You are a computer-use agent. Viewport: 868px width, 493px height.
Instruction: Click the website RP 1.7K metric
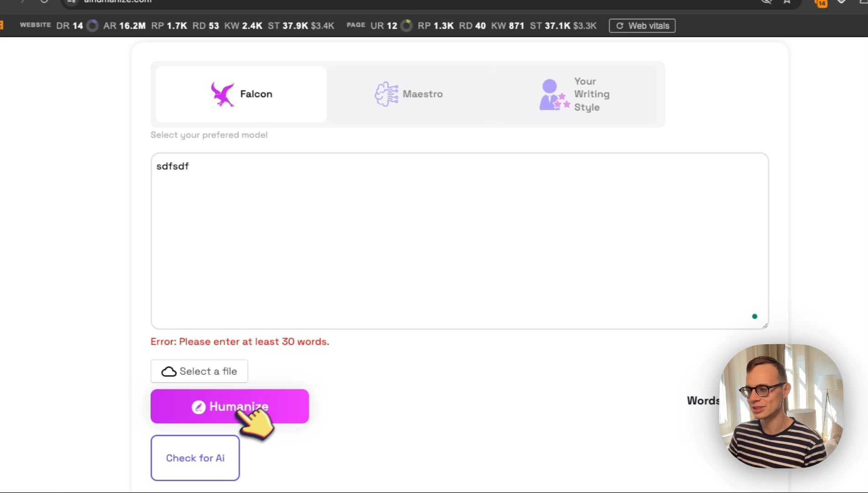[169, 26]
